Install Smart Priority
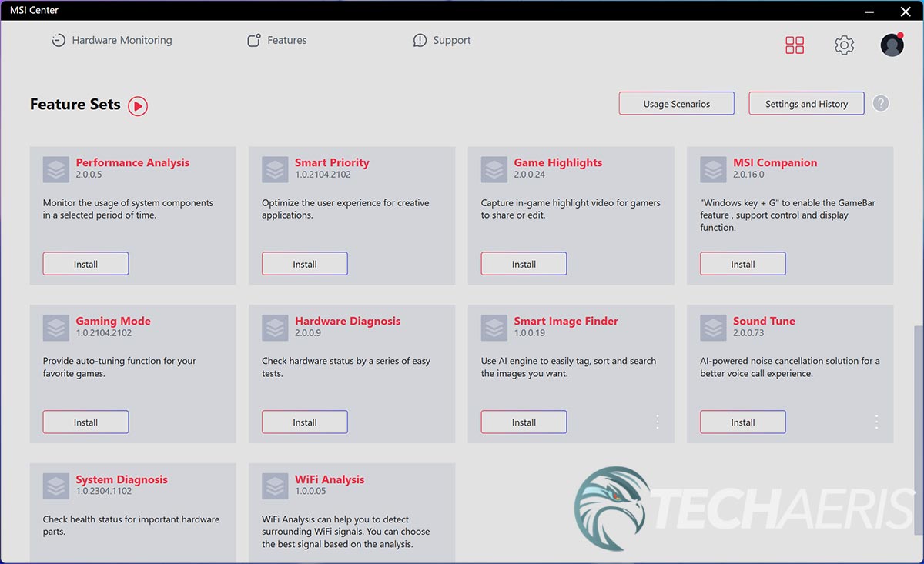Viewport: 924px width, 564px height. point(305,264)
